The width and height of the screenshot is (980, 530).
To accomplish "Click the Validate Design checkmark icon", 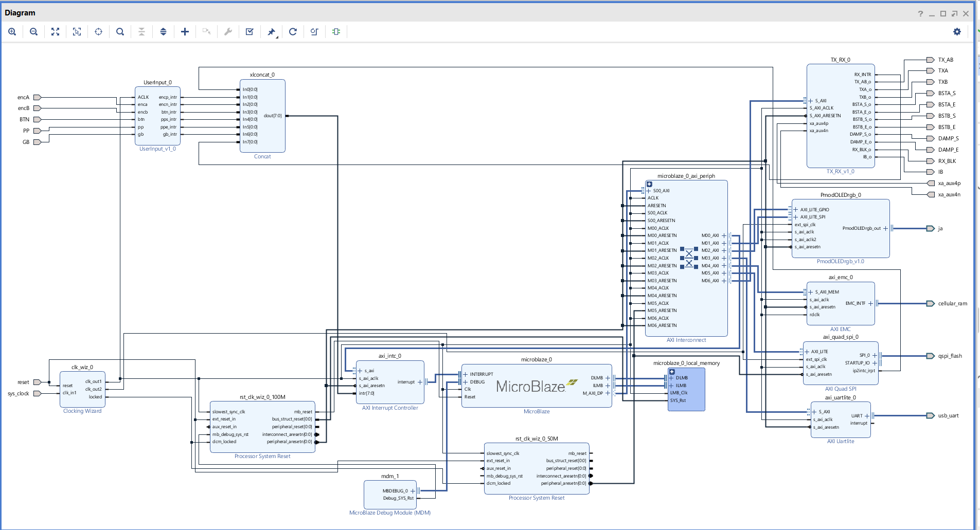I will (250, 32).
